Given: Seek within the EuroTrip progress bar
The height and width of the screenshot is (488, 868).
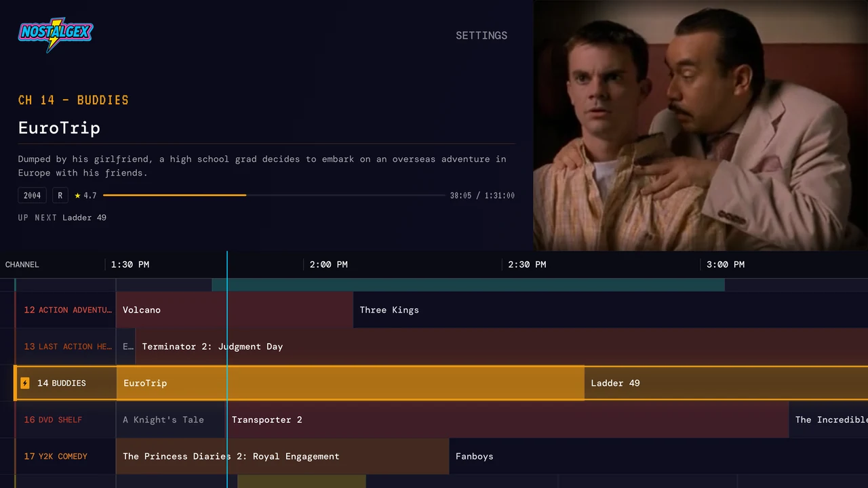Looking at the screenshot, I should click(274, 195).
